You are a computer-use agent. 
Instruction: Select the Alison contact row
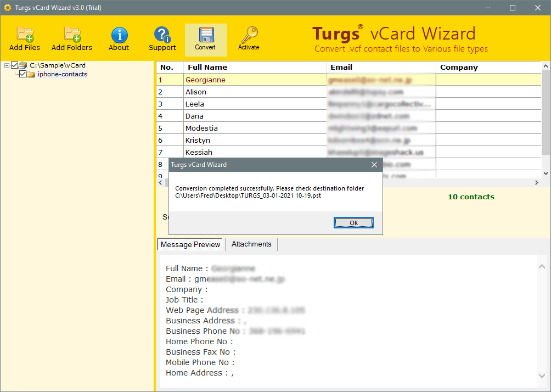tap(348, 92)
